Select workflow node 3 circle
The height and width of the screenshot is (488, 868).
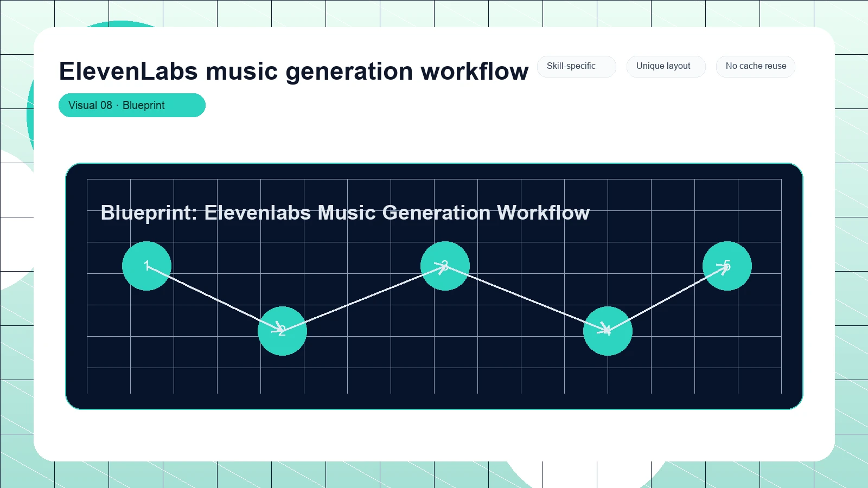445,266
